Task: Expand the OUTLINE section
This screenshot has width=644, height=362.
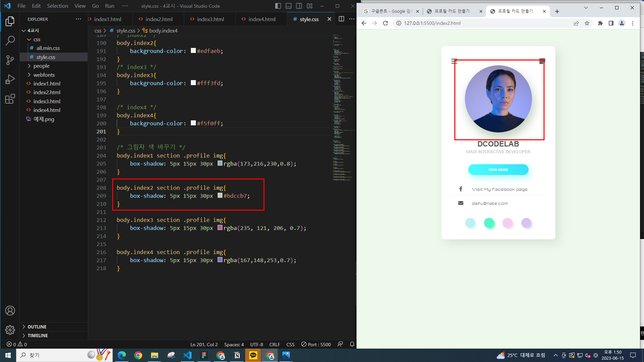Action: tap(37, 327)
